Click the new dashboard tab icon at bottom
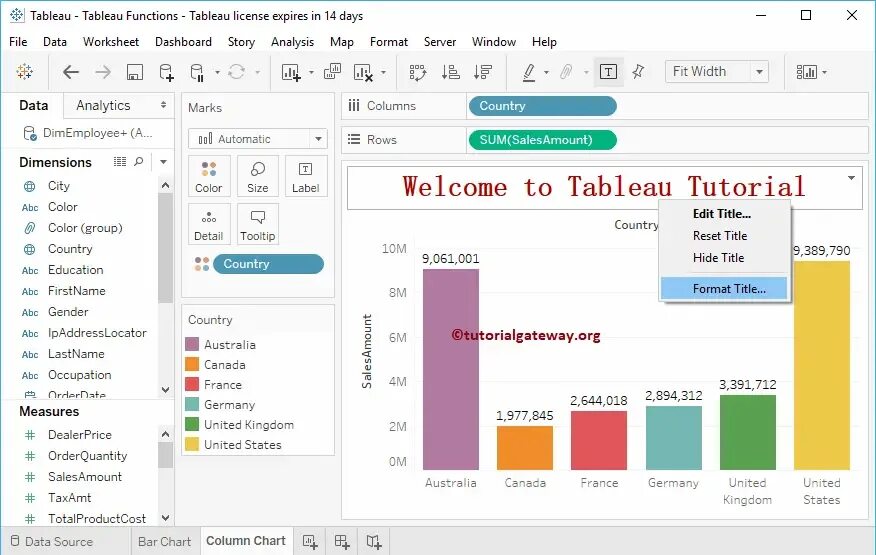The width and height of the screenshot is (876, 555). pos(342,541)
